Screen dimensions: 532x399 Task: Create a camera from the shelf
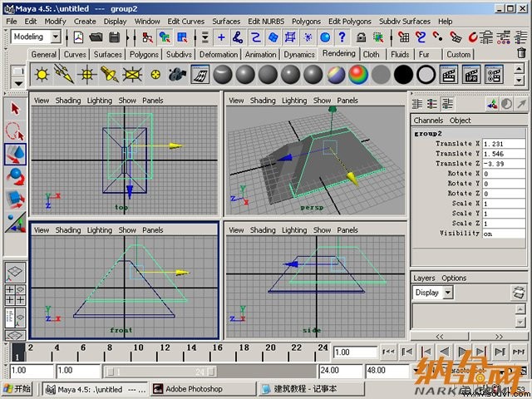point(177,74)
